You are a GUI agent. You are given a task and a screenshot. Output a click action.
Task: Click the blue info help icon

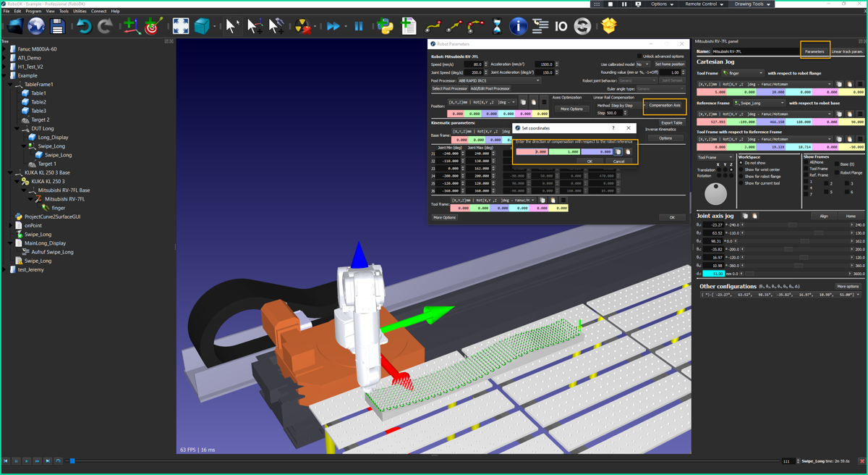pos(518,27)
